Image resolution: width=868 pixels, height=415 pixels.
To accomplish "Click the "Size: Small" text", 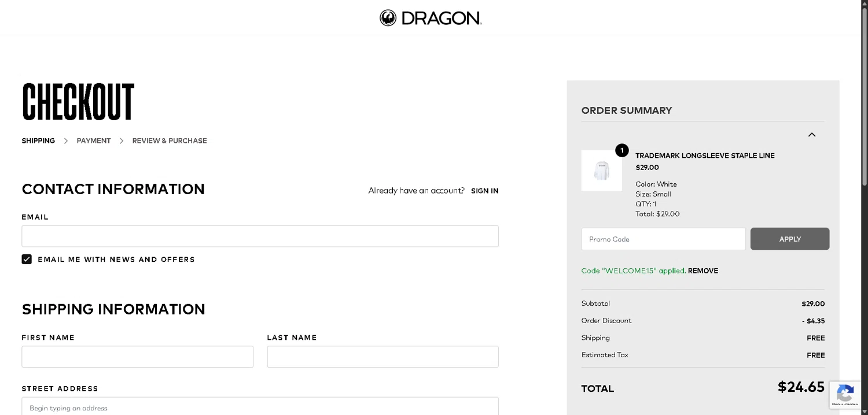I will 653,194.
